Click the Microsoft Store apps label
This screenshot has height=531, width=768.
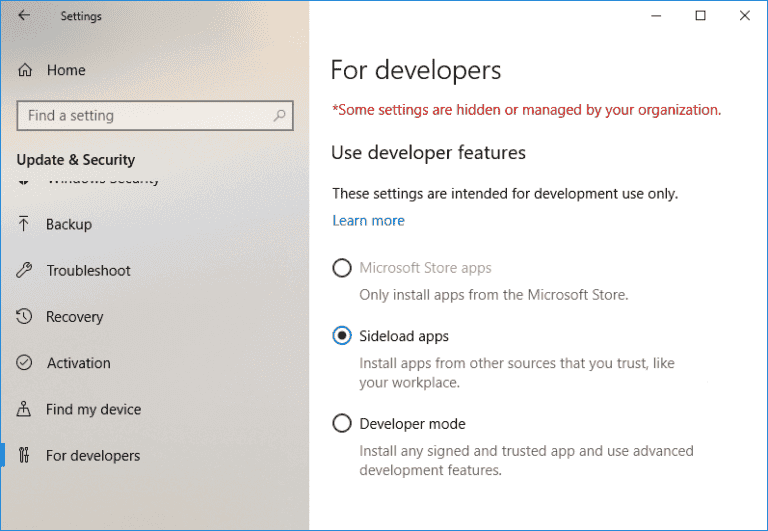425,268
